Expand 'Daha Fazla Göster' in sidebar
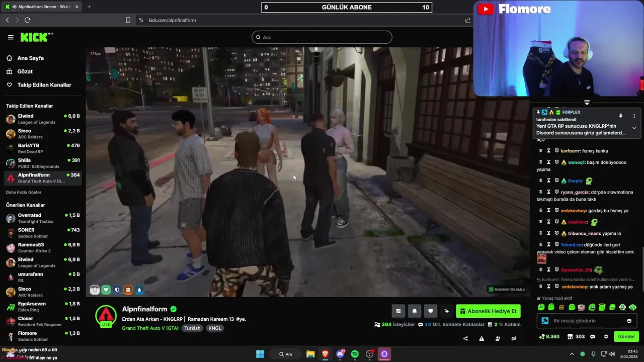 click(24, 192)
